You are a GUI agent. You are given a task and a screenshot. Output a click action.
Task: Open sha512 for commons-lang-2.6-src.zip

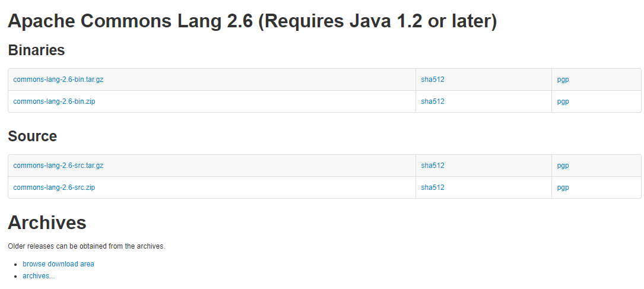point(433,188)
